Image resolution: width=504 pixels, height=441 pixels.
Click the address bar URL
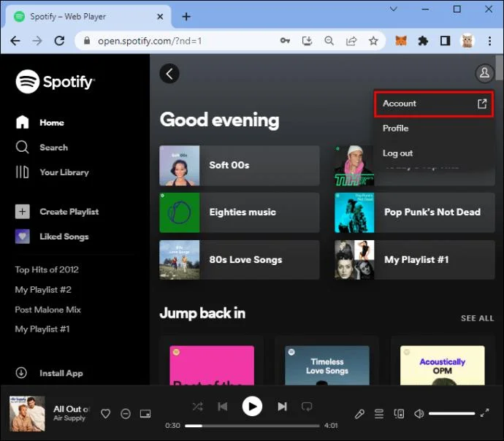150,41
